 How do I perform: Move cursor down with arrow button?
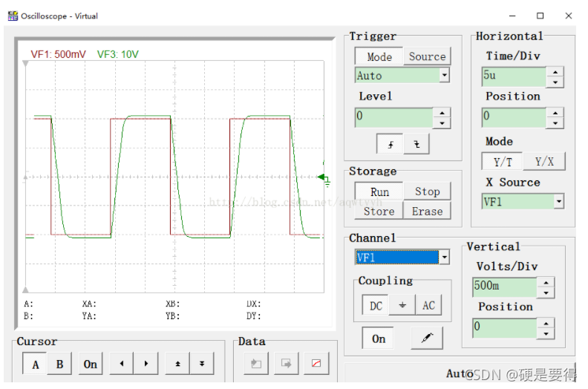click(x=202, y=364)
